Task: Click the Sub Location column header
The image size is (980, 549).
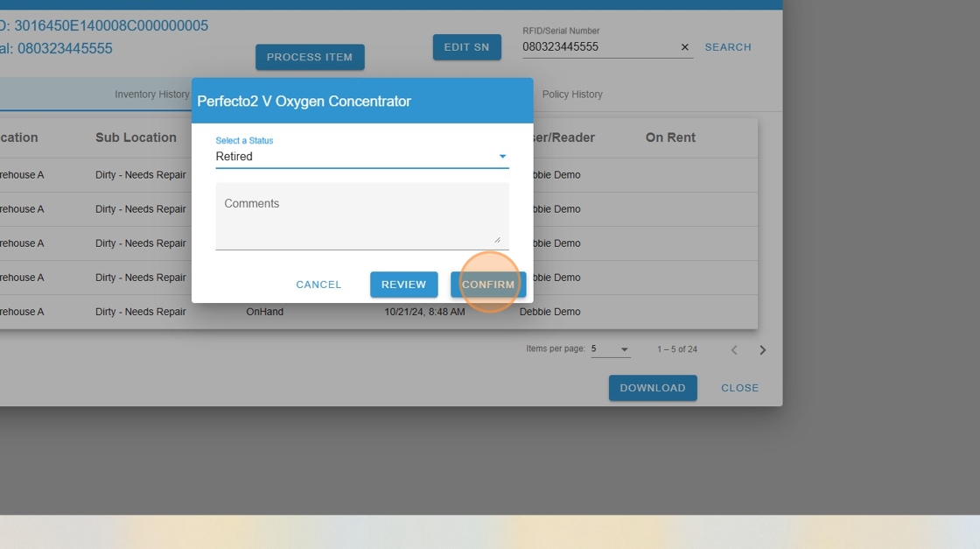Action: pyautogui.click(x=136, y=137)
